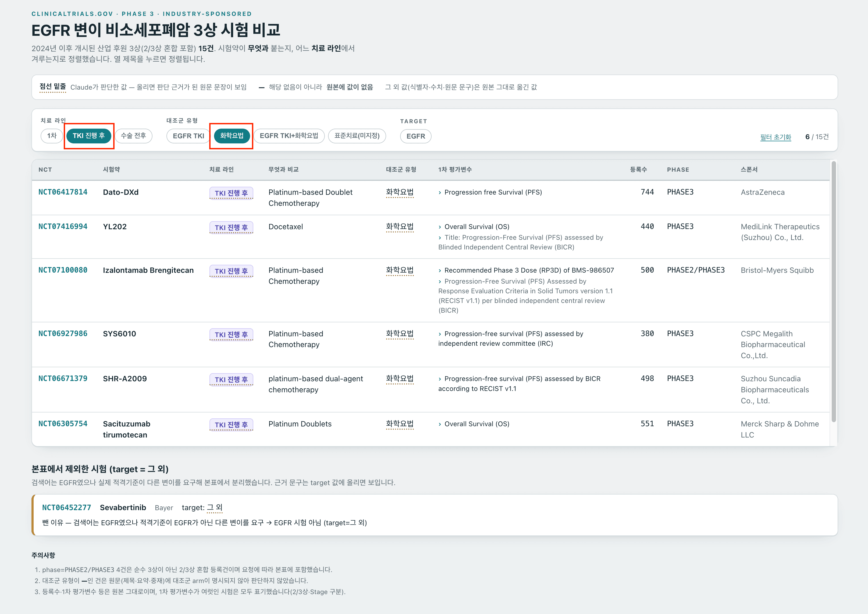
Task: Sort by the 스폰서 column header
Action: [749, 170]
